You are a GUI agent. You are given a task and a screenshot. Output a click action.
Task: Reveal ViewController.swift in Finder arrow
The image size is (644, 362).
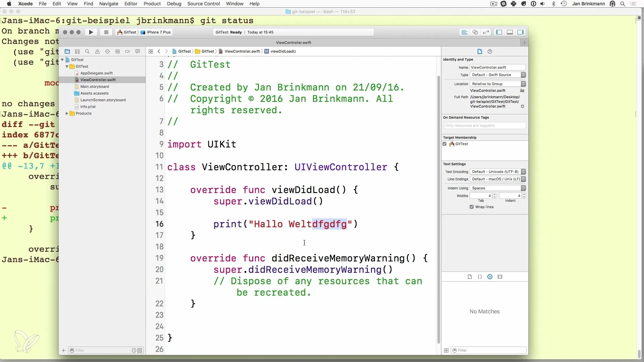523,106
